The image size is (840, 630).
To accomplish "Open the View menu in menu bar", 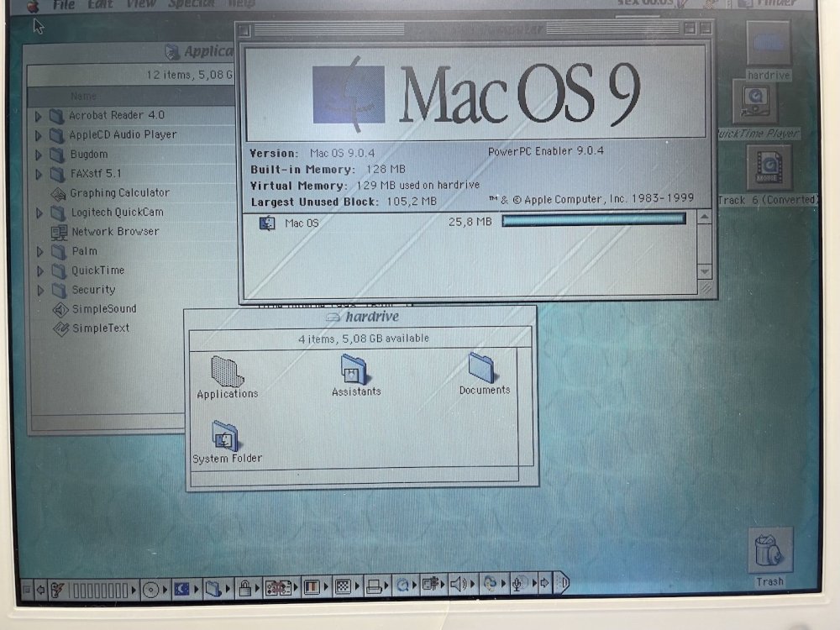I will (x=142, y=4).
